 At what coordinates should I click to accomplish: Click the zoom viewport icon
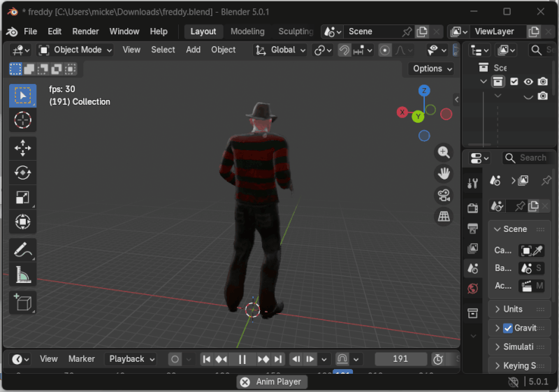coord(444,152)
